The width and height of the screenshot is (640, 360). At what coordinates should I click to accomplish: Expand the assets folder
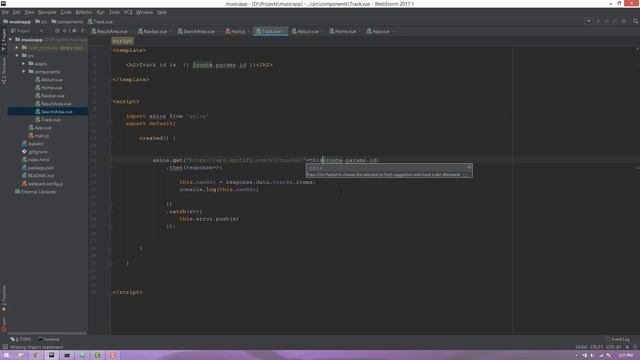pyautogui.click(x=24, y=64)
